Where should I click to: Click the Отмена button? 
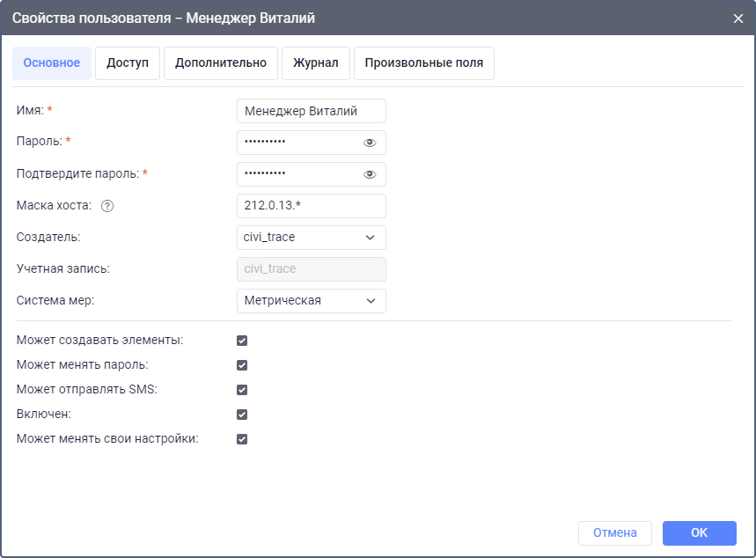615,532
